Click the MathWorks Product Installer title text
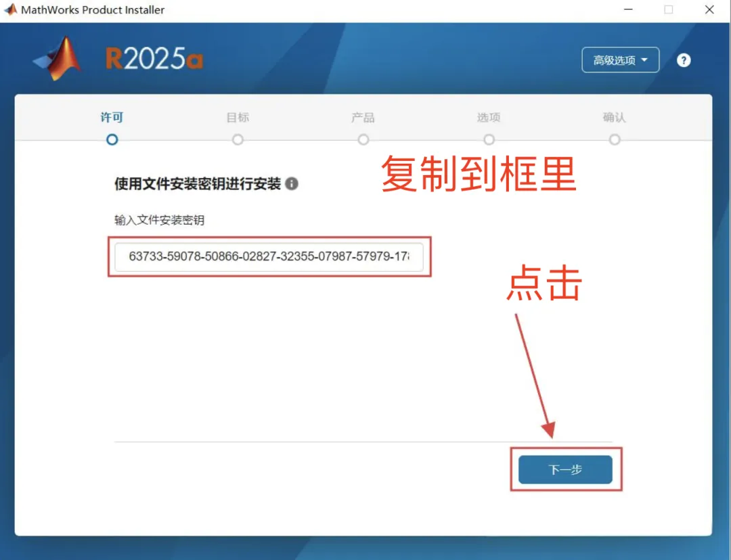Image resolution: width=731 pixels, height=560 pixels. (93, 9)
